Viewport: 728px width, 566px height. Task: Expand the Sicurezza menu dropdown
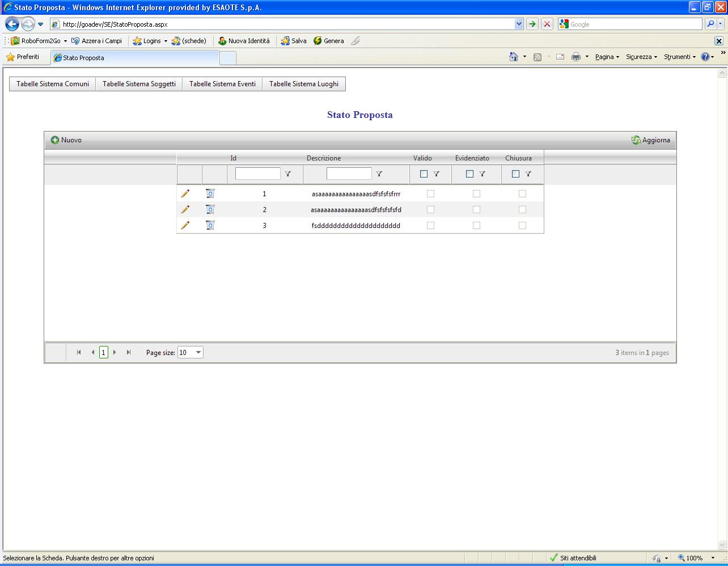pyautogui.click(x=642, y=57)
